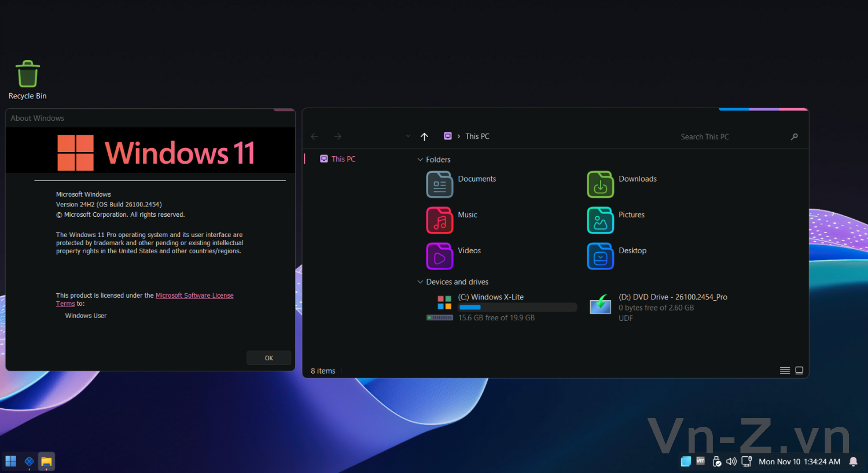The height and width of the screenshot is (473, 868).
Task: Select This PC in the navigation pane
Action: pos(343,159)
